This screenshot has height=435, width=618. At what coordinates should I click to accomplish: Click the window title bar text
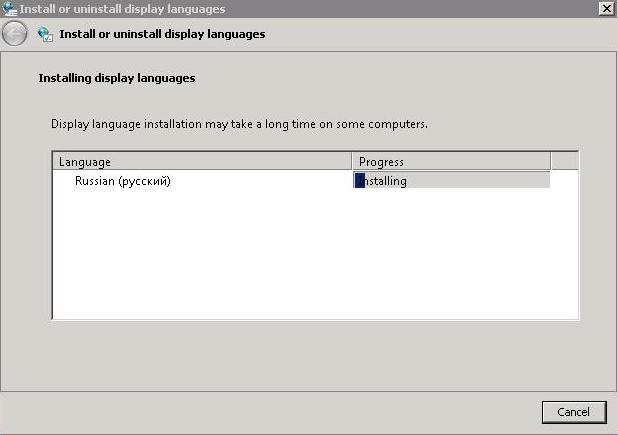point(123,9)
